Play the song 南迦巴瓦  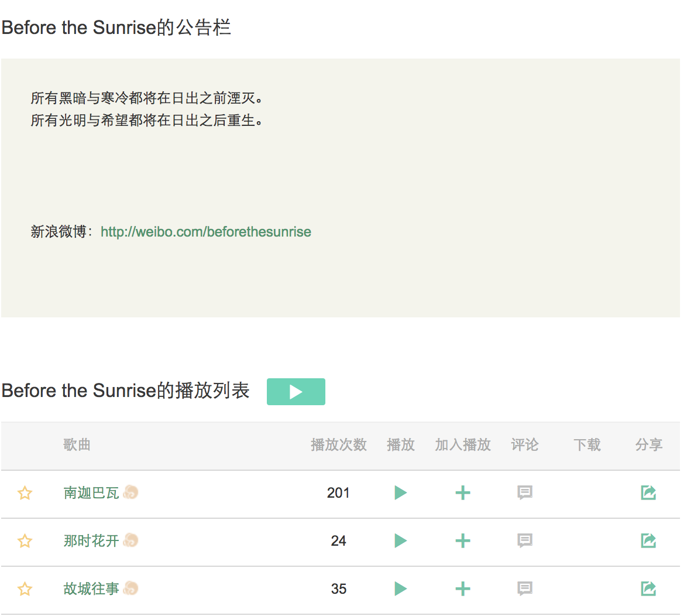400,493
